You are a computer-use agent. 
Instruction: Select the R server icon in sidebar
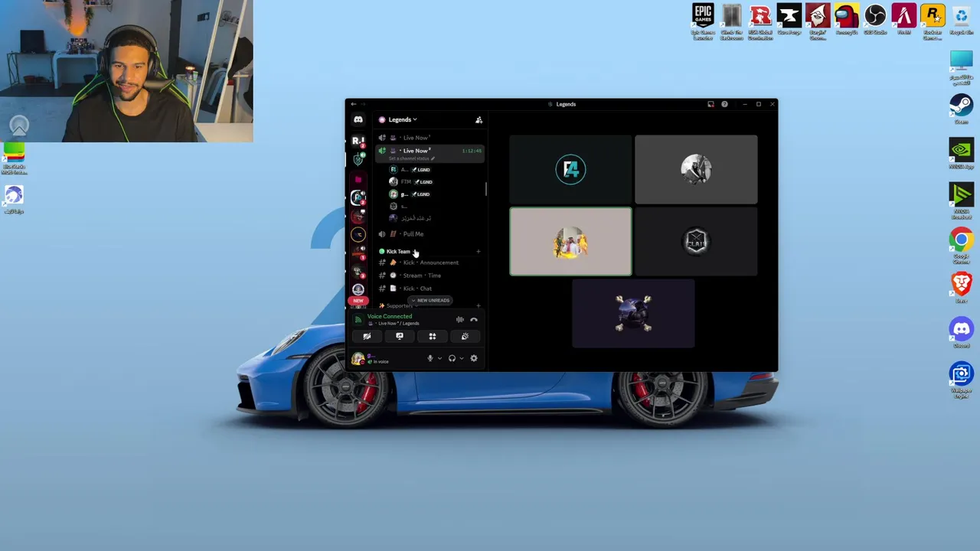pos(358,142)
